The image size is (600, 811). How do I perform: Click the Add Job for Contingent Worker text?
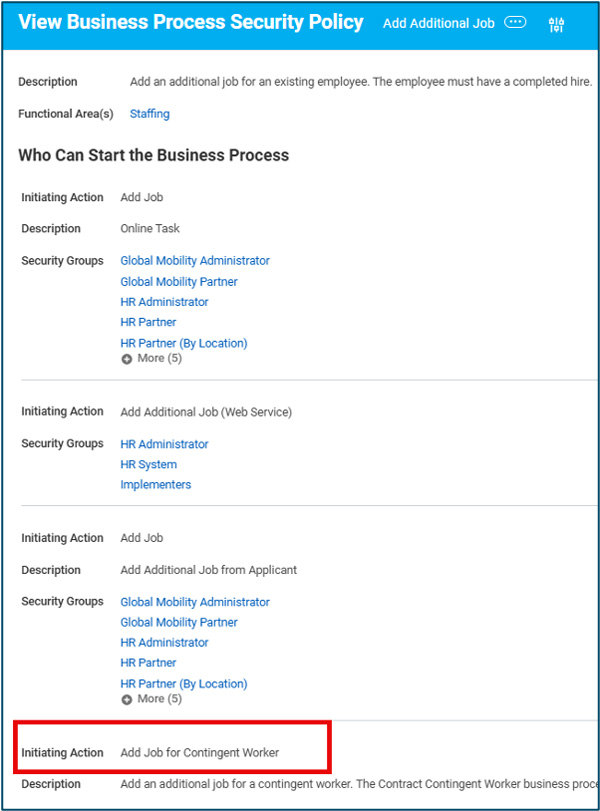click(200, 752)
